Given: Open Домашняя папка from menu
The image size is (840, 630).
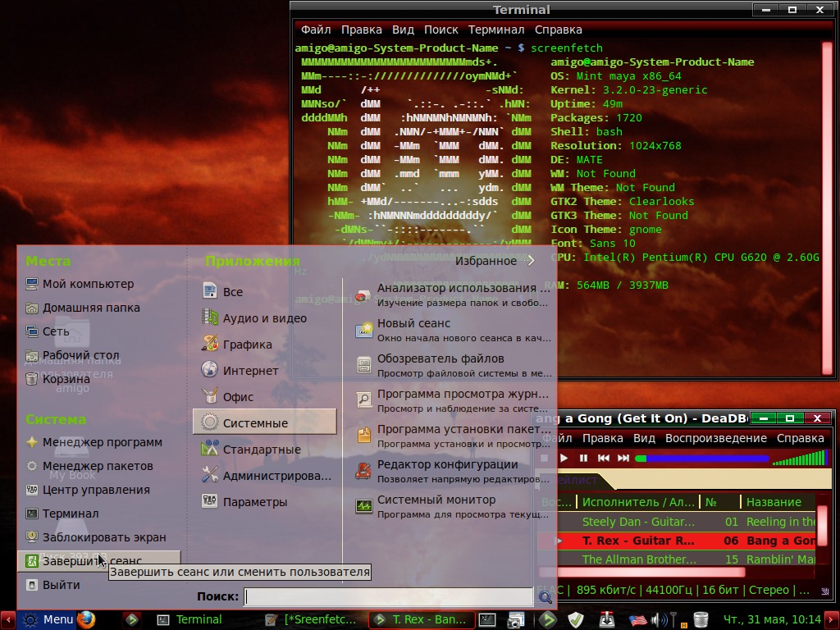Looking at the screenshot, I should [83, 308].
